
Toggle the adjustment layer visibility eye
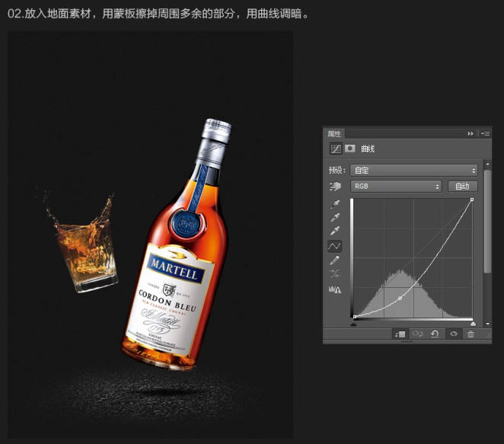click(x=454, y=334)
